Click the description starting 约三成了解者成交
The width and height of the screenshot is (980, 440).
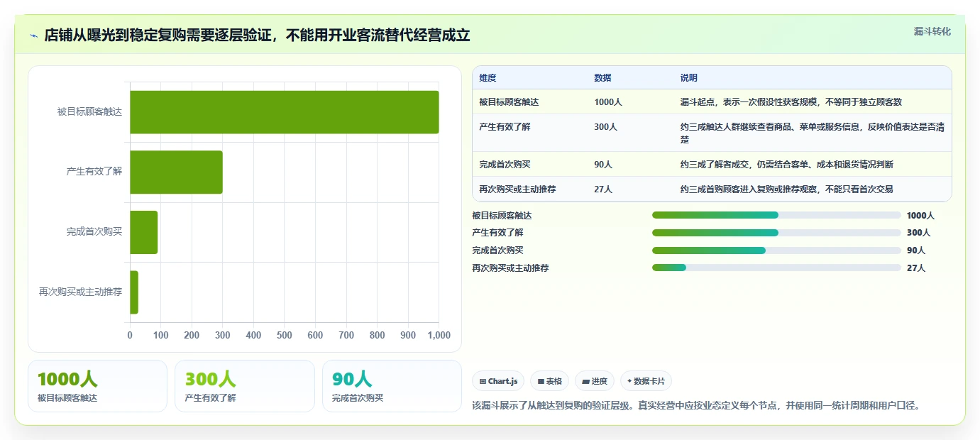point(786,165)
